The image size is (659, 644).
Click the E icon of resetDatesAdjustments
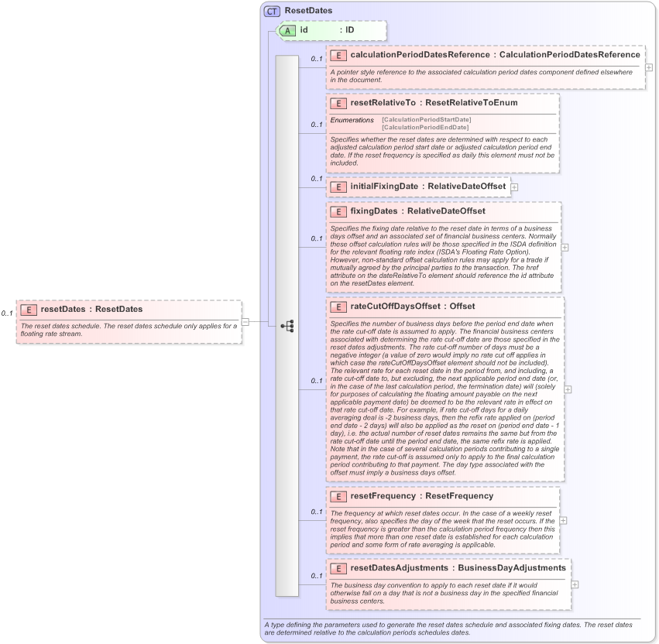point(338,569)
